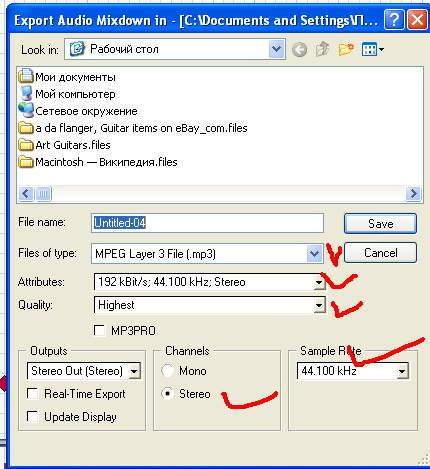Click the help question mark icon

coord(394,20)
